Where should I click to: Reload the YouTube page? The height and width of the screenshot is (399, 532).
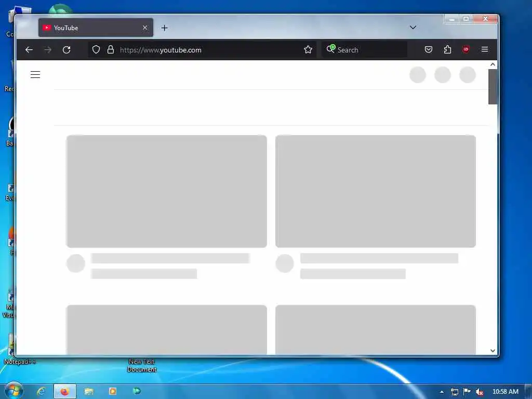(x=66, y=50)
